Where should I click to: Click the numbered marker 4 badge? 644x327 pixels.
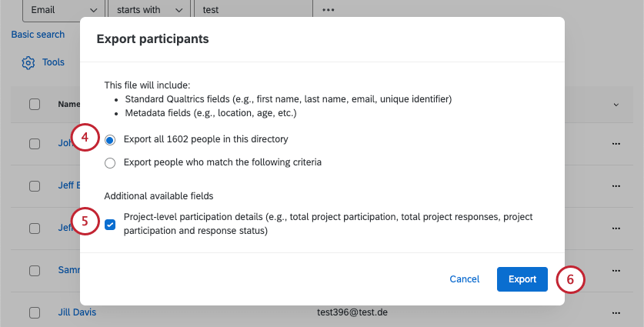(85, 138)
